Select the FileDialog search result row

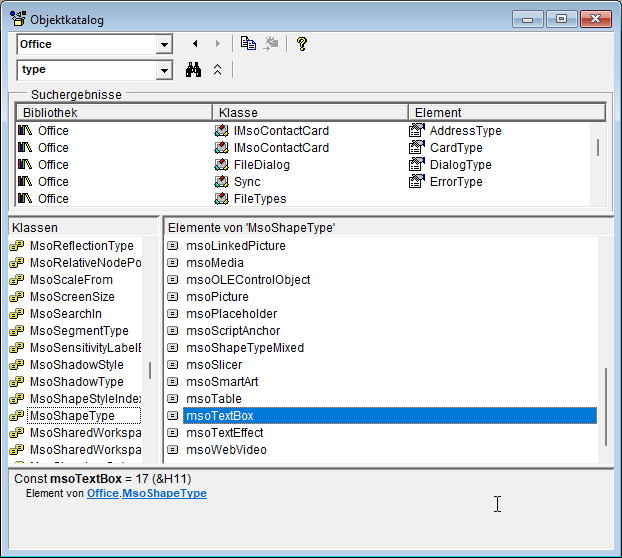pos(261,165)
